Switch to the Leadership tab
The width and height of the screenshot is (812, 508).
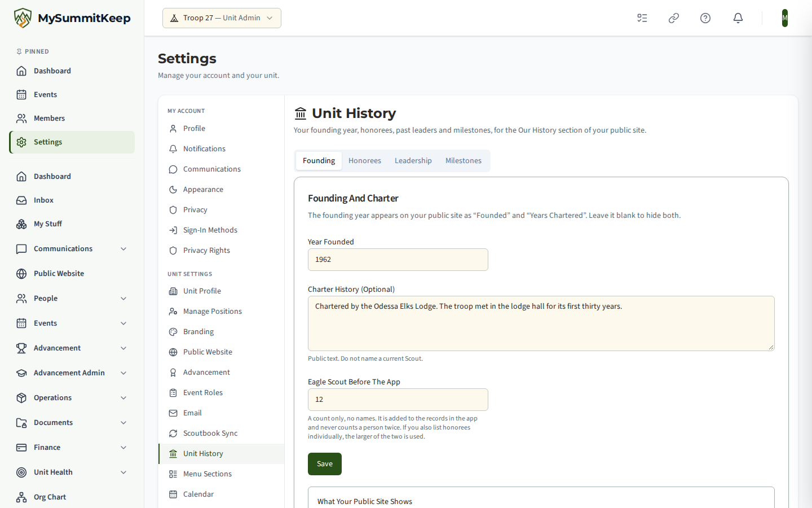(x=413, y=161)
